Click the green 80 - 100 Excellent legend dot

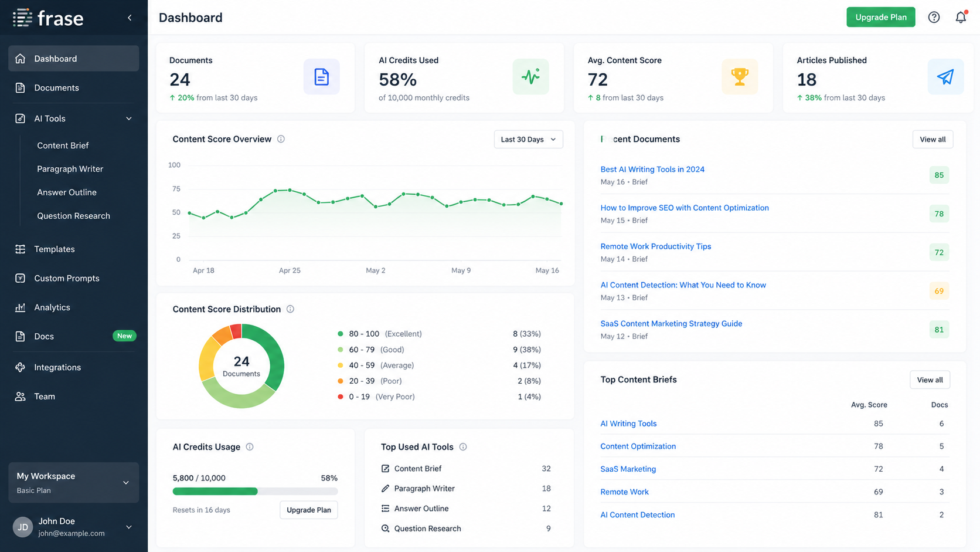pyautogui.click(x=340, y=334)
